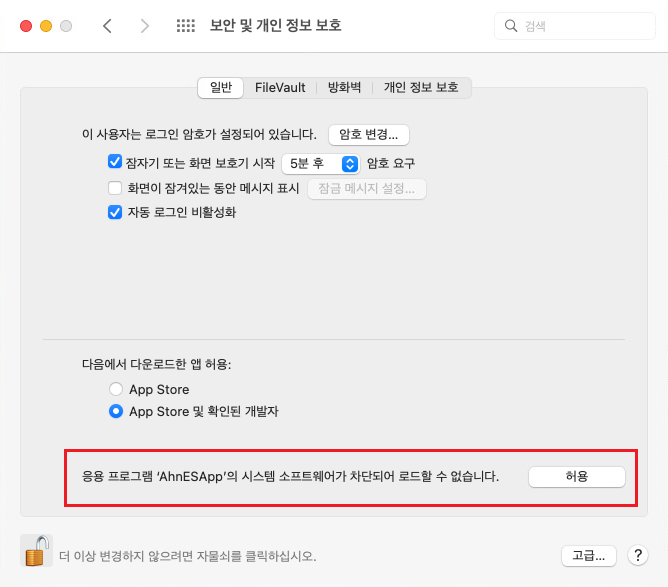Screen dimensions: 668x587
Task: Open the 고급... advanced settings button
Action: pos(588,555)
